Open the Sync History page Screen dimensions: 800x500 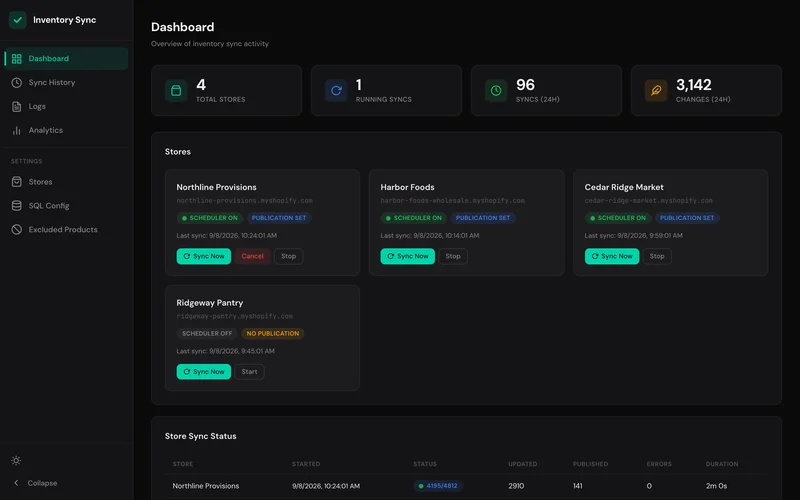click(x=66, y=83)
